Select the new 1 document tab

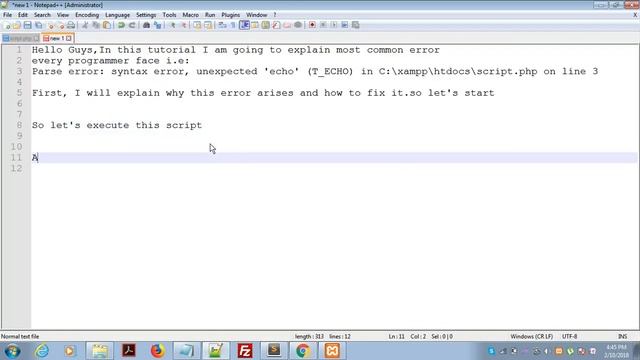pos(57,38)
